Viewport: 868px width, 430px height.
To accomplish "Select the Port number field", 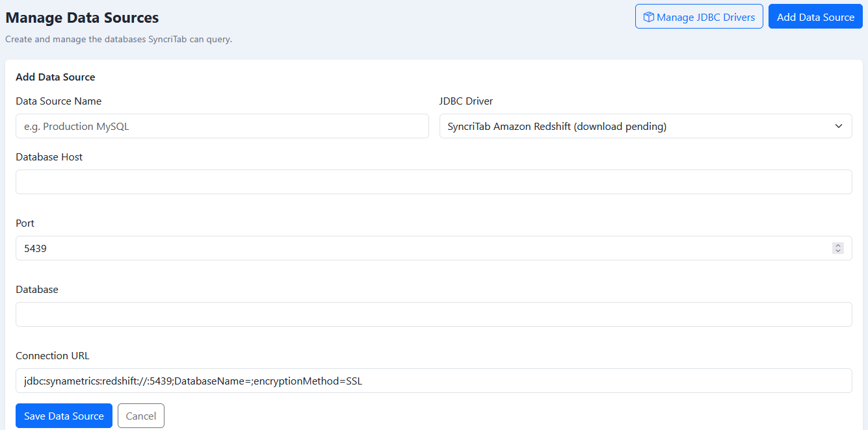I will pyautogui.click(x=434, y=248).
